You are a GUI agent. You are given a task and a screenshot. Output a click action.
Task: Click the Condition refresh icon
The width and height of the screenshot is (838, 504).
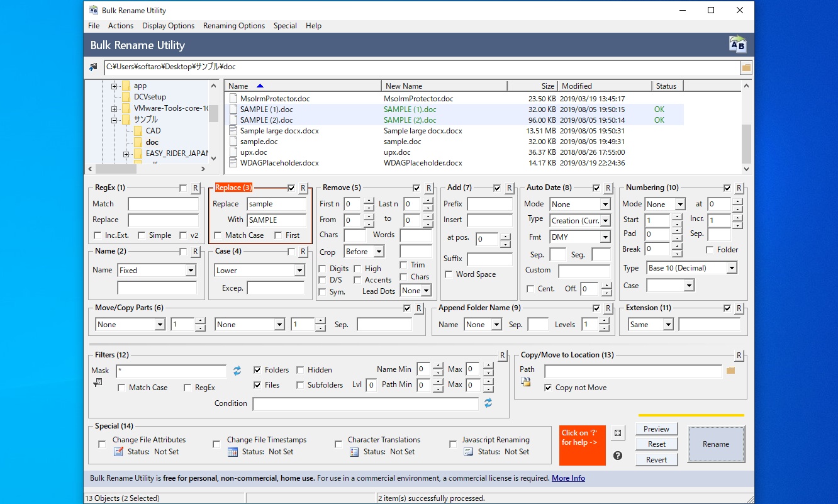(488, 403)
